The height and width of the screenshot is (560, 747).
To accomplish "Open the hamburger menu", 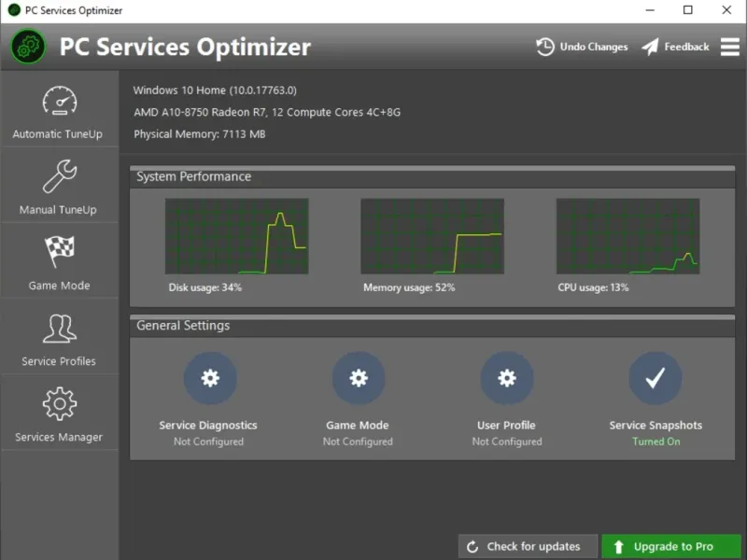I will (730, 47).
